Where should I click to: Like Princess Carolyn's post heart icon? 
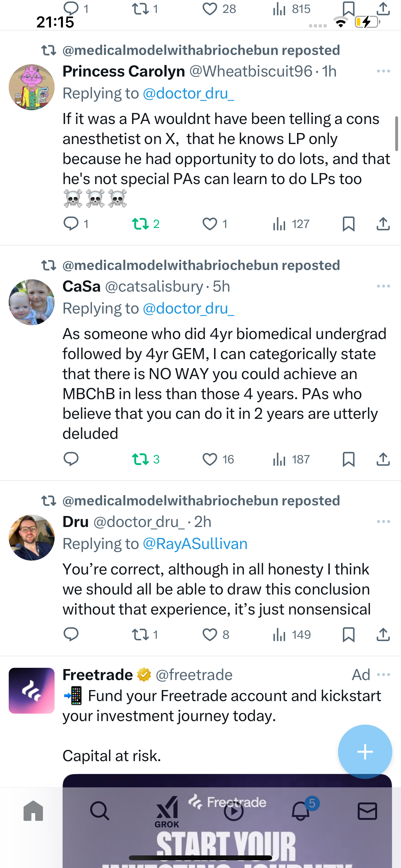[x=210, y=224]
